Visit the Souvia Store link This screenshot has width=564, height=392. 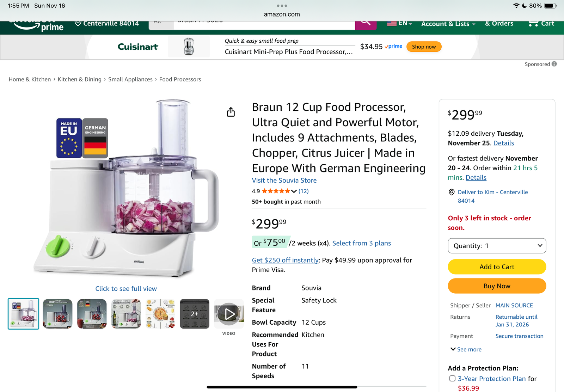pos(284,180)
